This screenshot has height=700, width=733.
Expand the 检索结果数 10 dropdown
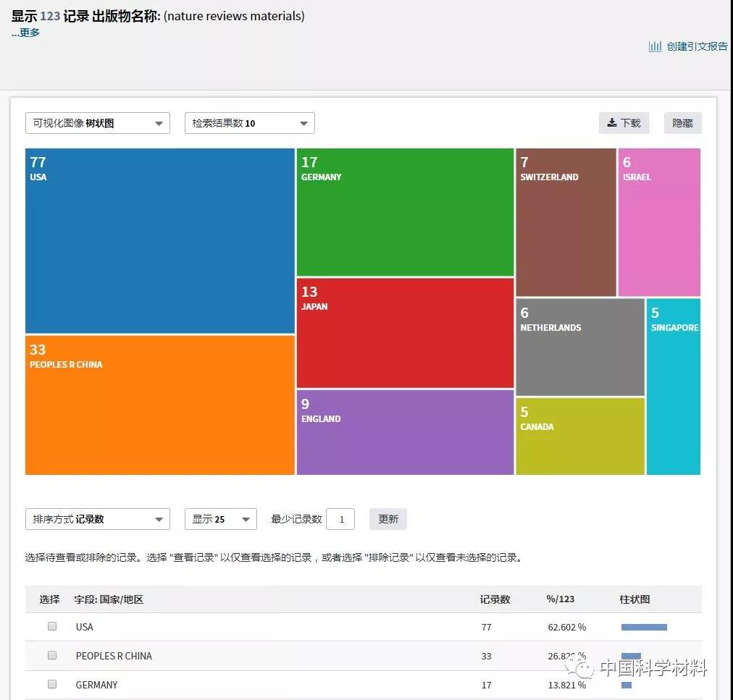(x=249, y=123)
